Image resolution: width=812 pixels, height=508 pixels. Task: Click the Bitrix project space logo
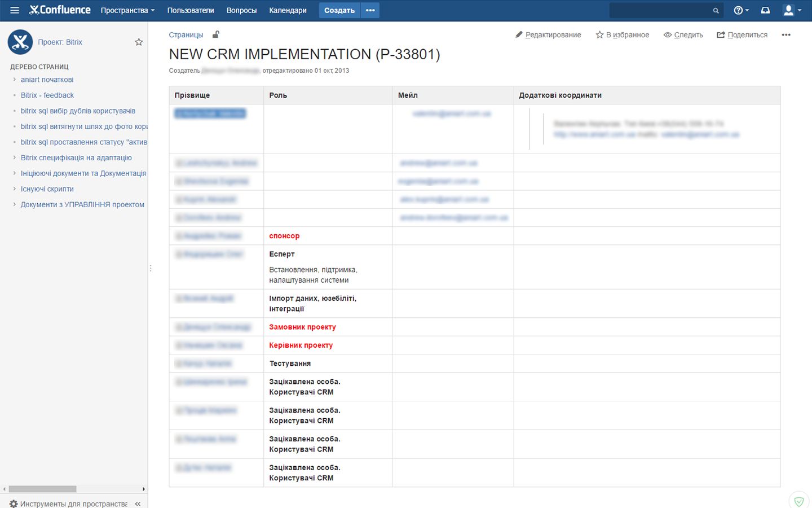[20, 42]
